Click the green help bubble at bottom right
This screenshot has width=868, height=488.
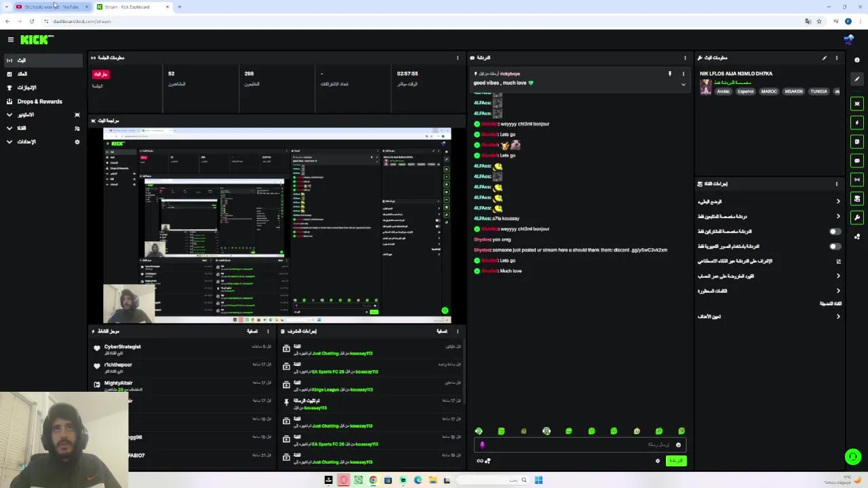tap(853, 457)
